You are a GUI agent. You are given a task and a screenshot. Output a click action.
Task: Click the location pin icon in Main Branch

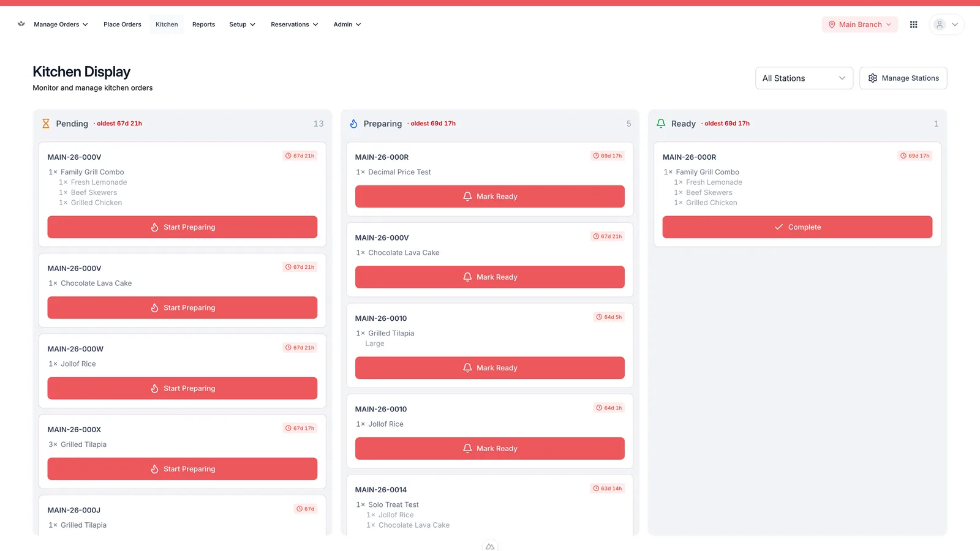click(832, 24)
